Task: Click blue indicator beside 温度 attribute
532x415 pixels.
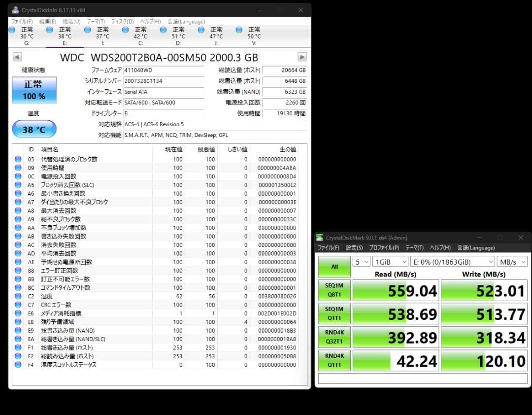Action: pyautogui.click(x=18, y=296)
